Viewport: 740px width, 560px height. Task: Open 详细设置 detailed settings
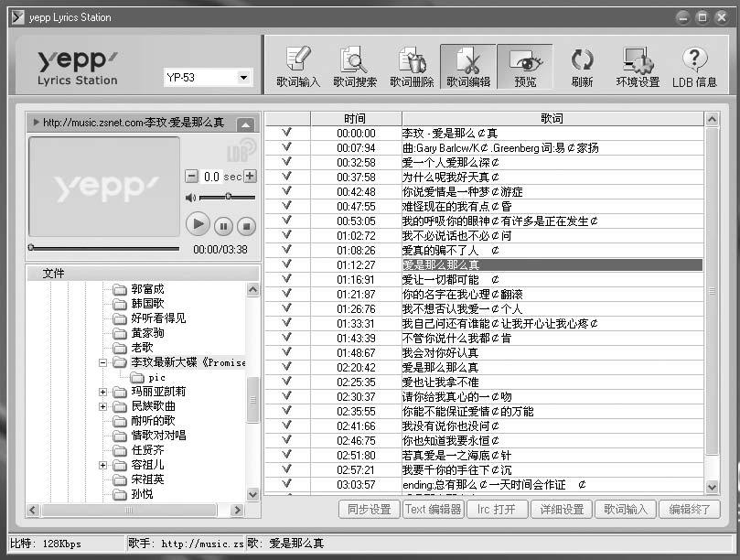tap(562, 510)
